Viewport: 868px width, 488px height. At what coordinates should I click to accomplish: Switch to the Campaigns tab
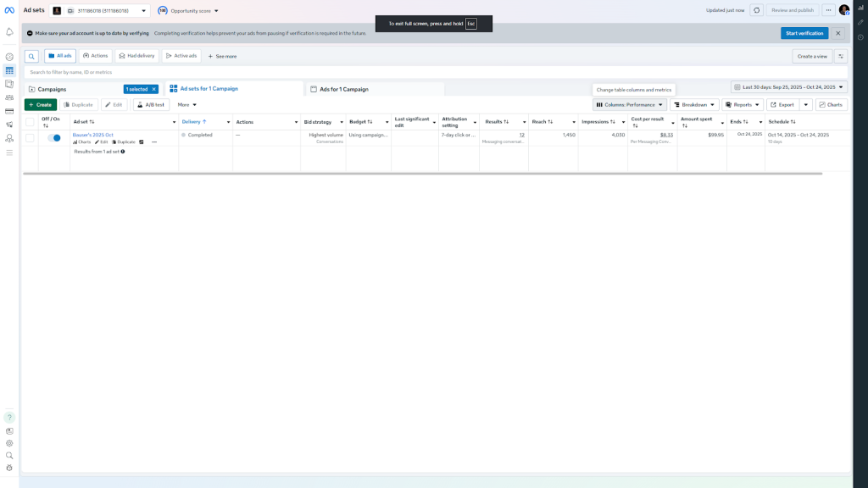click(x=53, y=89)
